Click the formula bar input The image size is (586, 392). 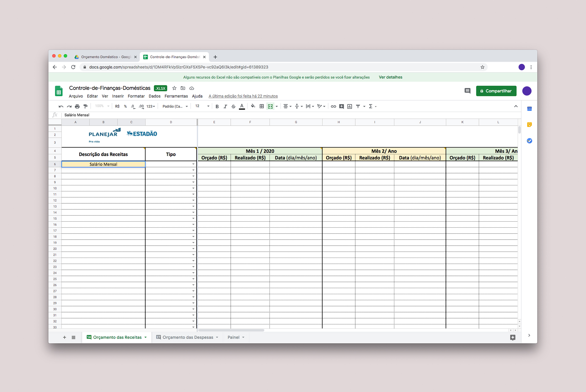click(275, 115)
